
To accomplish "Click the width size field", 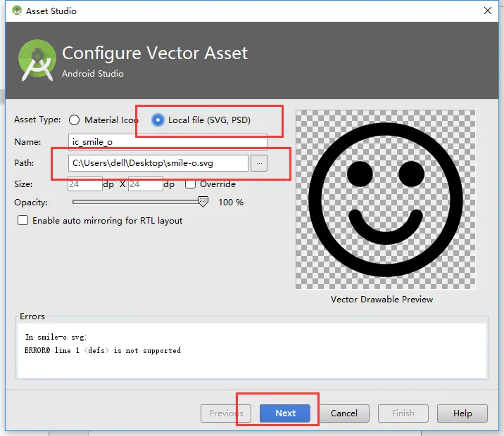I will (85, 184).
